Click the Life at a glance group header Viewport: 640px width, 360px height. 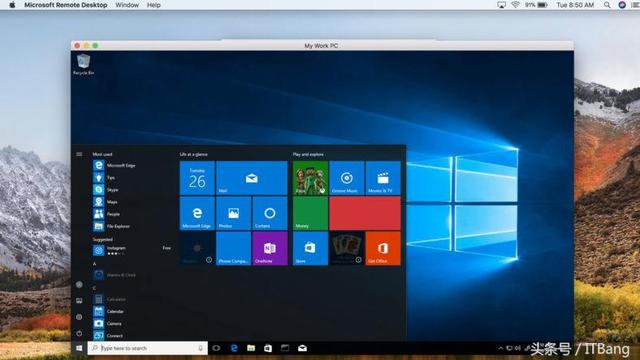[x=194, y=154]
